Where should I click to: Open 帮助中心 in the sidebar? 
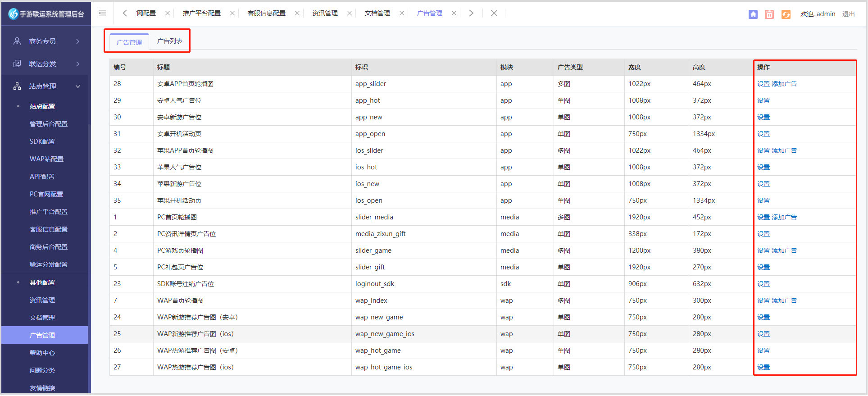click(42, 353)
